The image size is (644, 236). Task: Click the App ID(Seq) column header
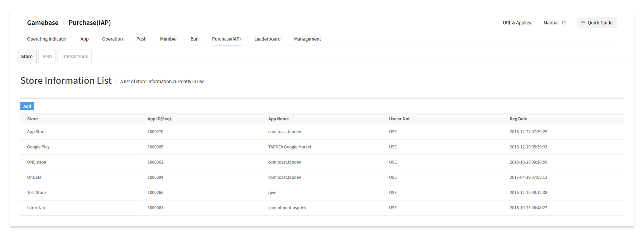click(159, 119)
